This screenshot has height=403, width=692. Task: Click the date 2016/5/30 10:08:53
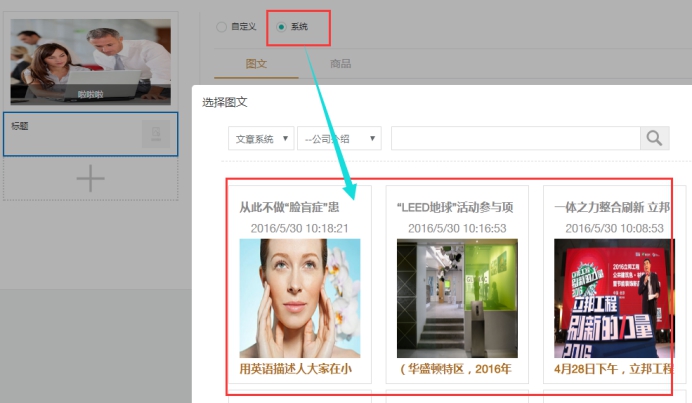pos(614,228)
